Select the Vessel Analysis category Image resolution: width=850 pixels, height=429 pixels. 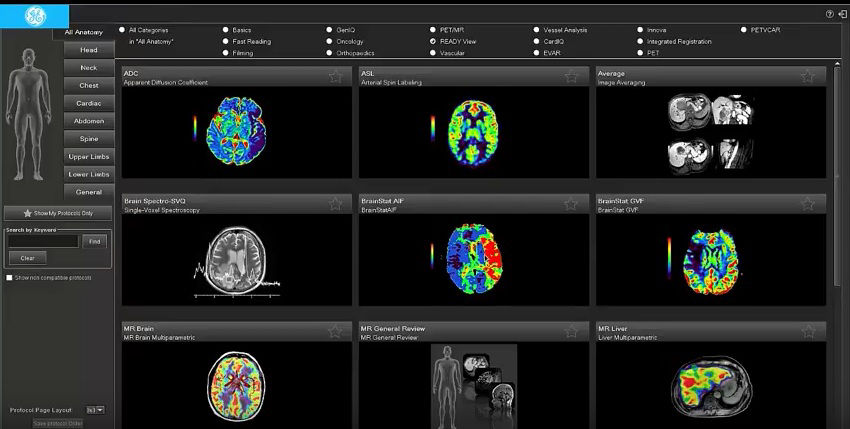[536, 30]
